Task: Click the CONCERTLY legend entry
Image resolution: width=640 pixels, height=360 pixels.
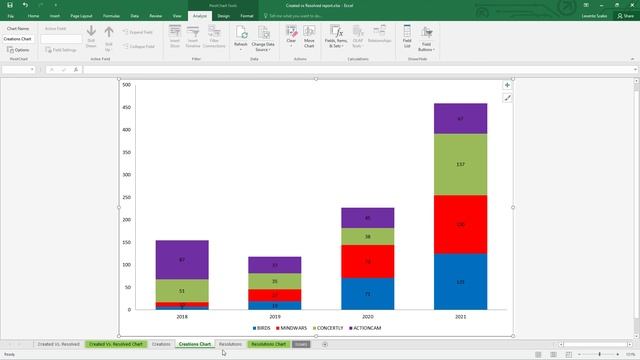Action: (328, 328)
